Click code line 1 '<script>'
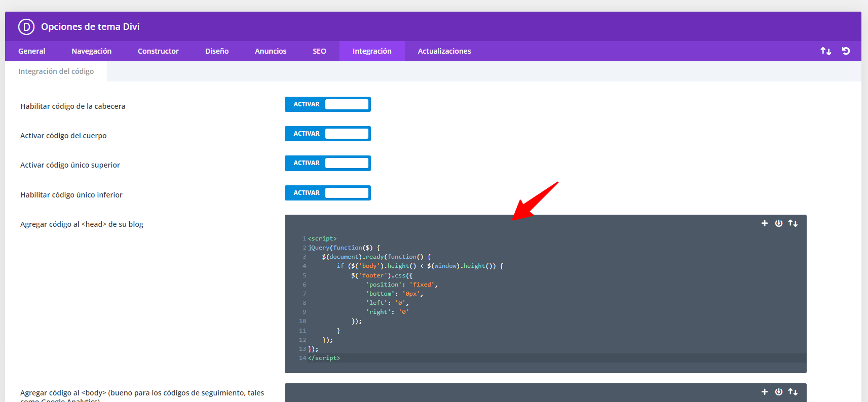 coord(322,238)
